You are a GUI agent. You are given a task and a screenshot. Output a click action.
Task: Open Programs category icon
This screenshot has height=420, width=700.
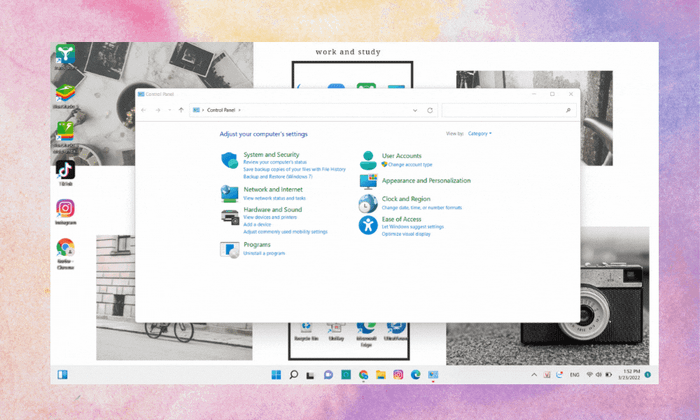tap(230, 250)
